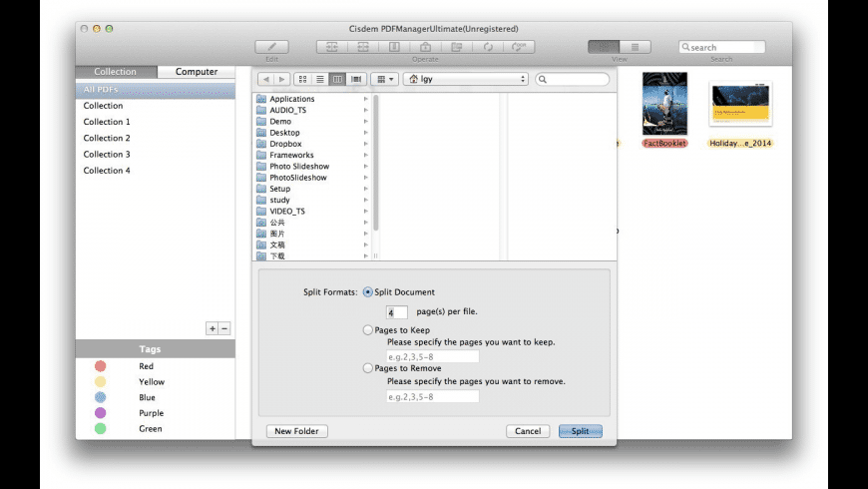Click the pages to keep input field
Viewport: 868px width, 489px height.
coord(432,357)
